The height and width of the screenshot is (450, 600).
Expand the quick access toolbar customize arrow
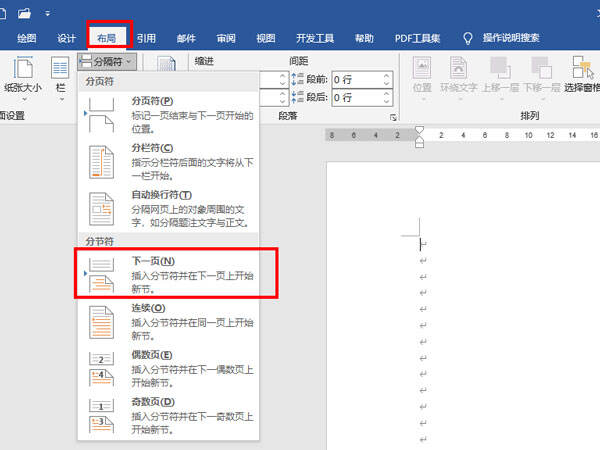(47, 13)
